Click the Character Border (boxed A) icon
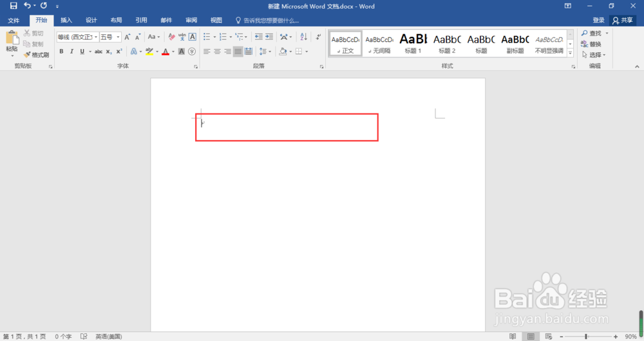 pos(192,37)
